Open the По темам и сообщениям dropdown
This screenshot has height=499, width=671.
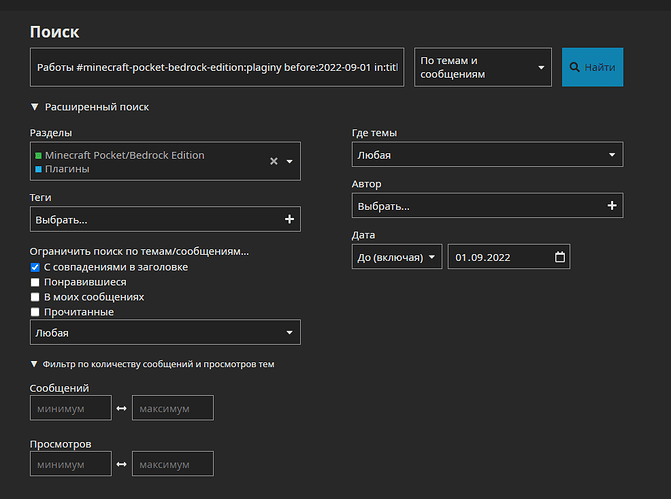[x=483, y=67]
